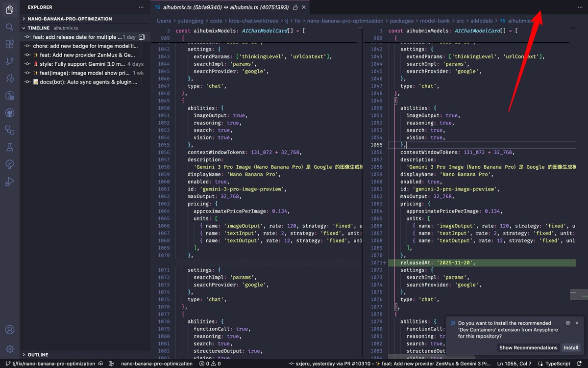Screen dimensions: 588x368
Task: Select timeline entry 'docs(bot): Auto sync agents & plugin'
Action: tap(84, 81)
